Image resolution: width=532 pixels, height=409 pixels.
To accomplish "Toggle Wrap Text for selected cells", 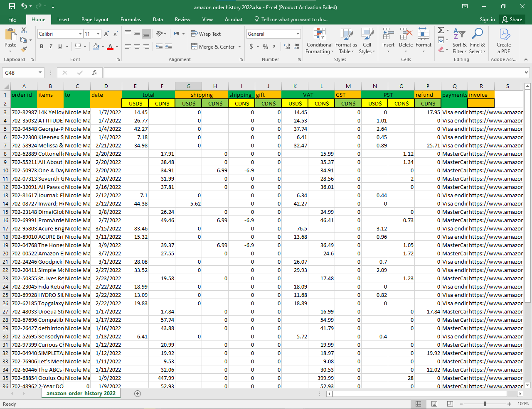I will 206,34.
